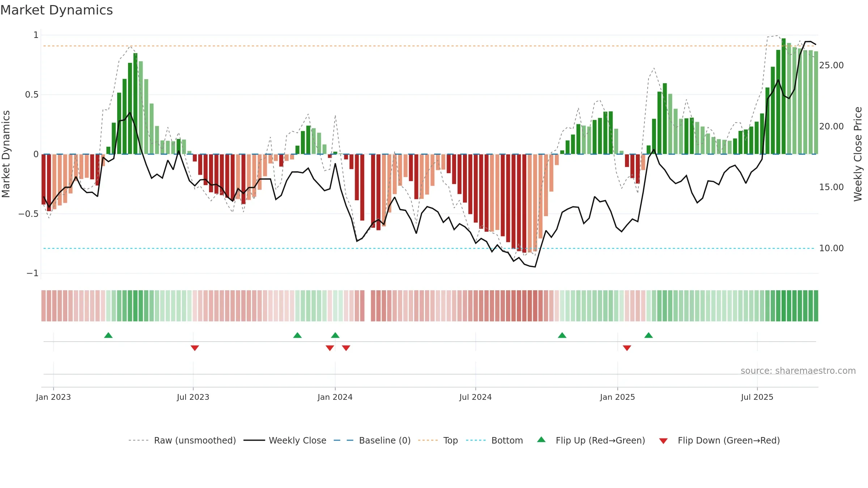Click the red Flip Down legend triangle icon
Screen dimensions: 868x488
click(663, 441)
